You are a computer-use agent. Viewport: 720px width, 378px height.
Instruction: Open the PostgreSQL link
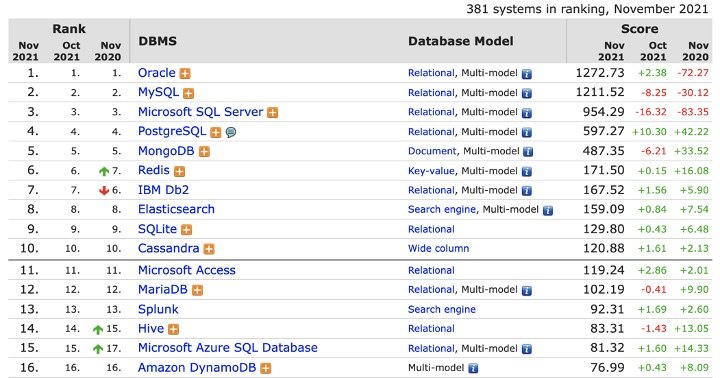(172, 131)
